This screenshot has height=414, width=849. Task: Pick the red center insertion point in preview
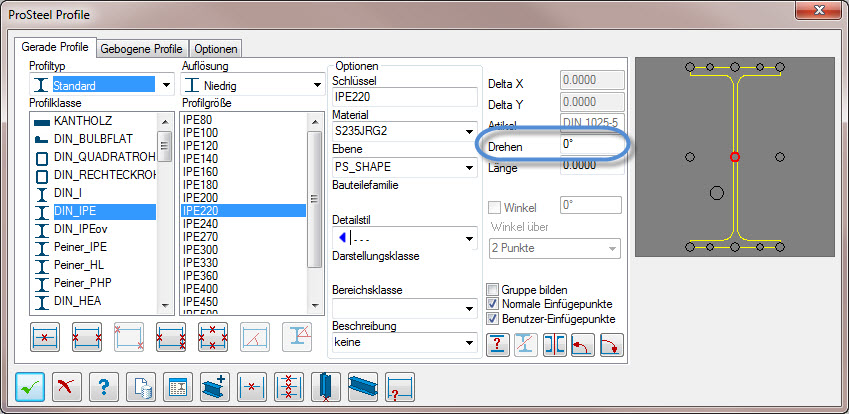[x=734, y=157]
